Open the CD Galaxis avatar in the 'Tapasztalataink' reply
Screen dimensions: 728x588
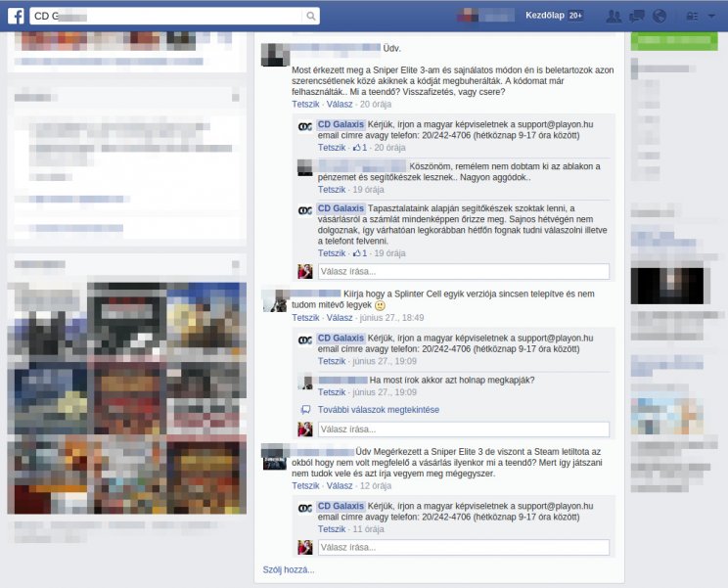[305, 210]
